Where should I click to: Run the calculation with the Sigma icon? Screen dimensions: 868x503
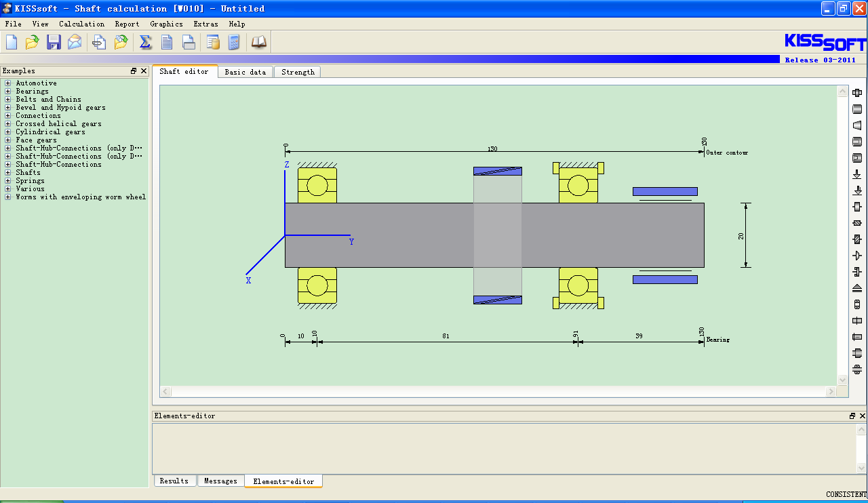tap(145, 42)
